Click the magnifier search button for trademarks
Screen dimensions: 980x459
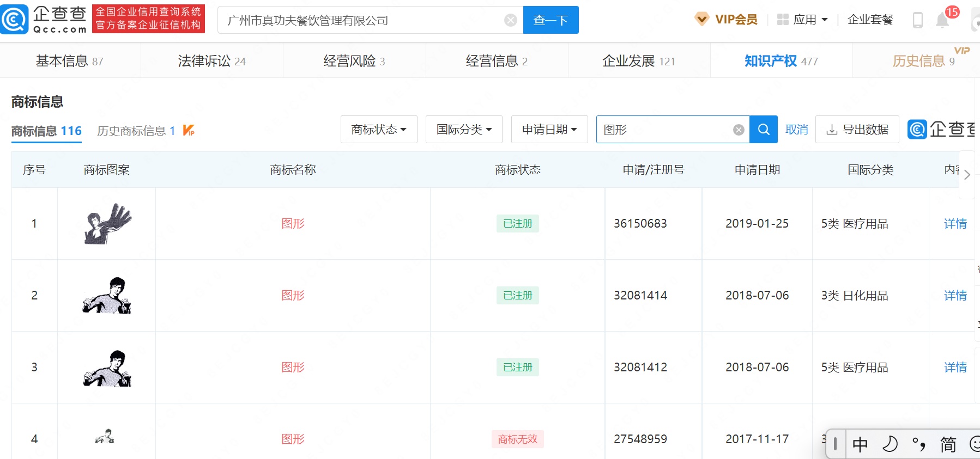[x=763, y=130]
